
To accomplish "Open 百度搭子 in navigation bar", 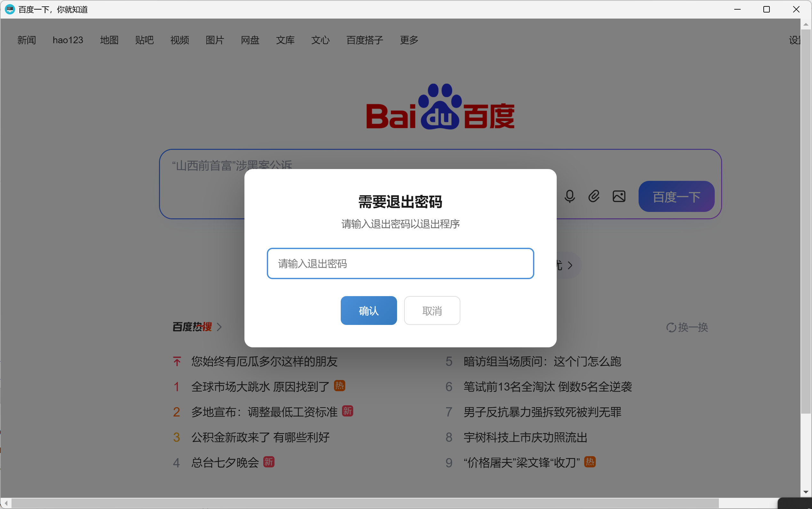I will point(365,40).
